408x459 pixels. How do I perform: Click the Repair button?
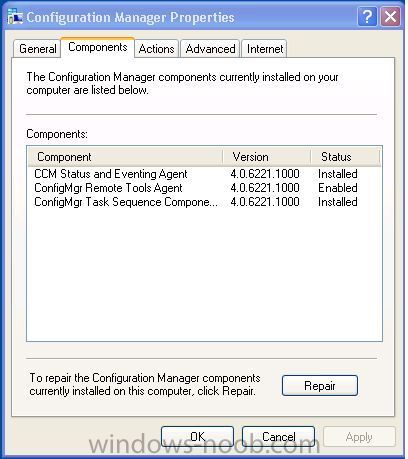[x=320, y=386]
